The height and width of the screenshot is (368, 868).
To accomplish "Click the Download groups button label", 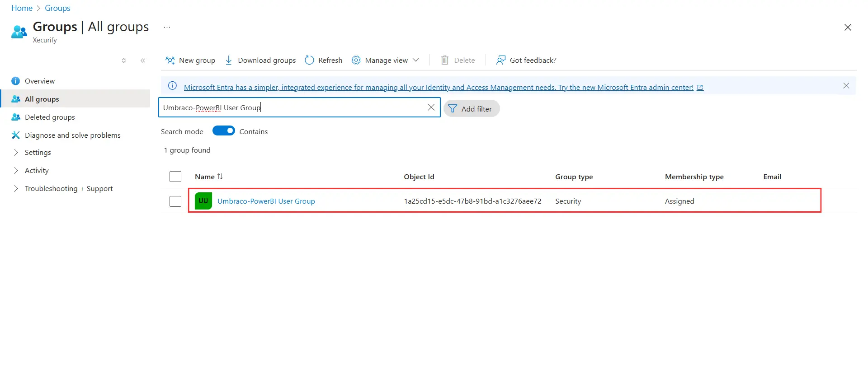I will click(267, 61).
